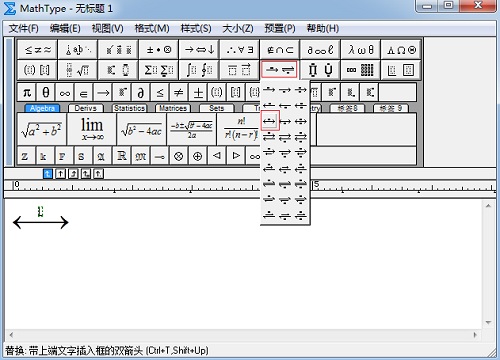Switch to the Matrices tab
Screen dimensions: 500x360
[173, 108]
